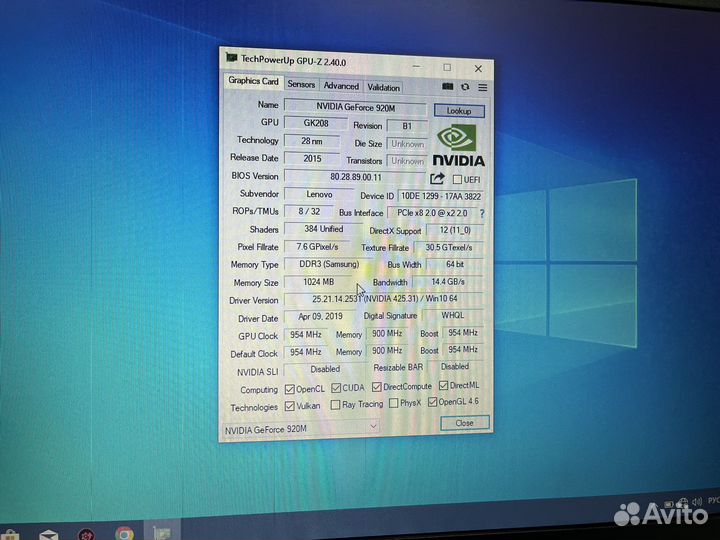Click the Bus Width value 64 bit
720x540 pixels.
point(455,264)
